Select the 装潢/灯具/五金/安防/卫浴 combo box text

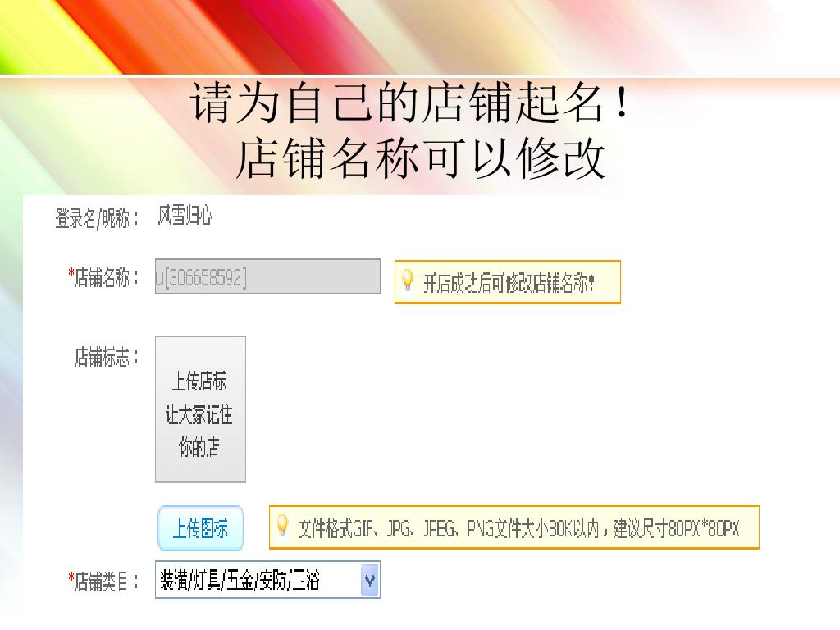(240, 580)
